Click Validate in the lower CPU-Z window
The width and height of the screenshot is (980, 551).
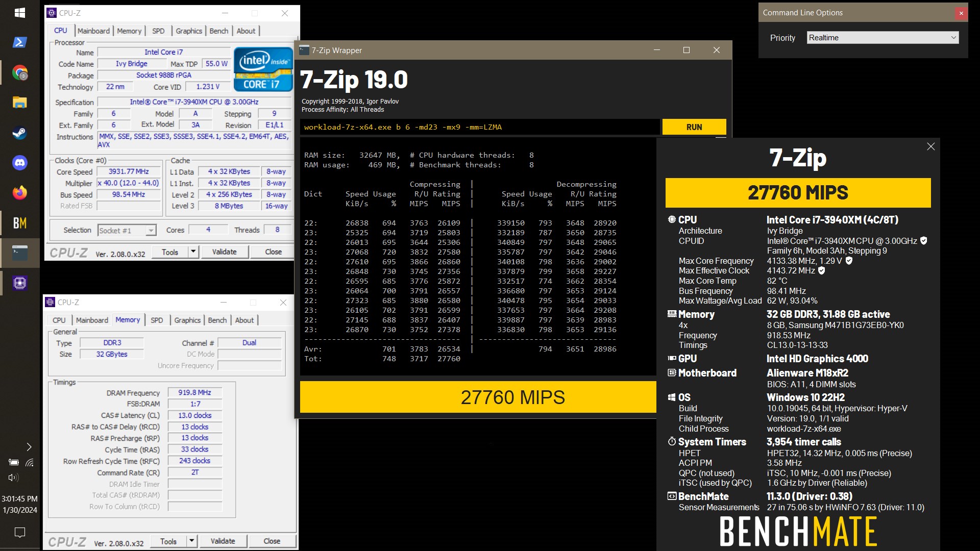[223, 541]
